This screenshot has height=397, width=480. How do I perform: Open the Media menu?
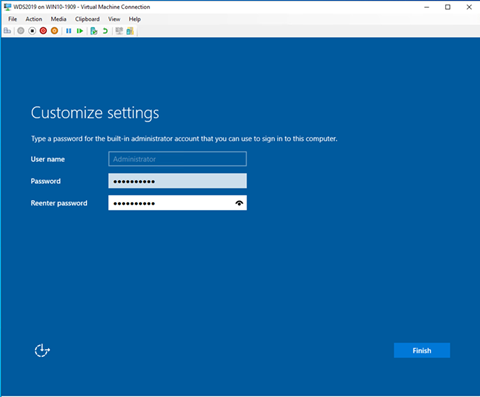(x=59, y=19)
